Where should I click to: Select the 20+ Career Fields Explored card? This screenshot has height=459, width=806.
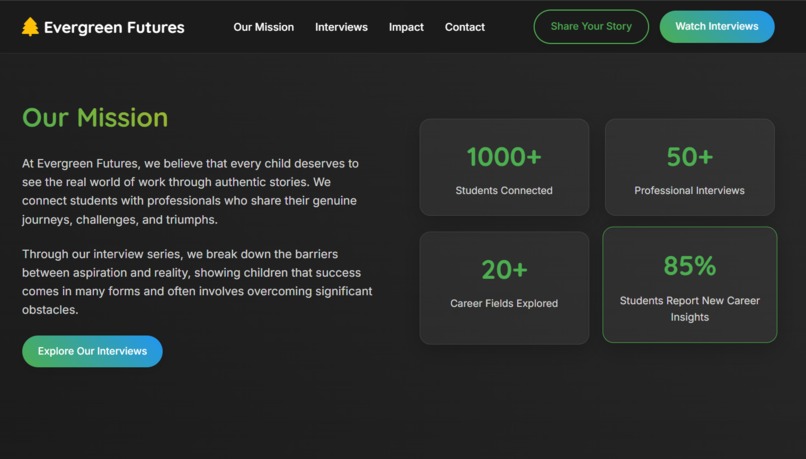504,288
